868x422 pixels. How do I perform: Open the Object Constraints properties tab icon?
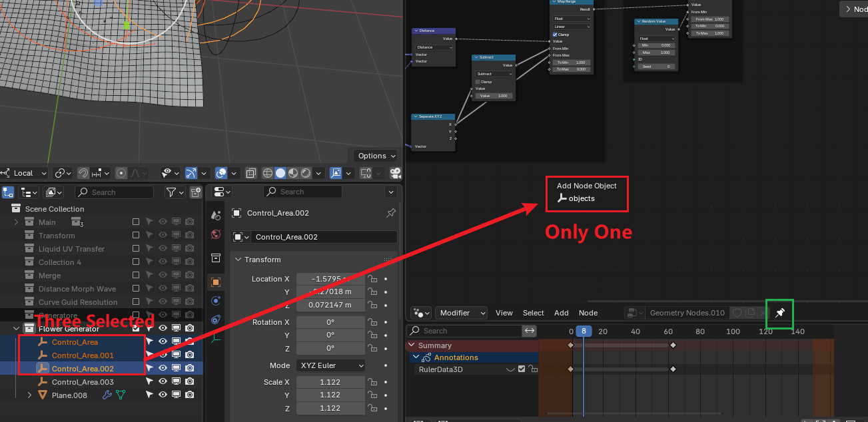click(x=215, y=319)
